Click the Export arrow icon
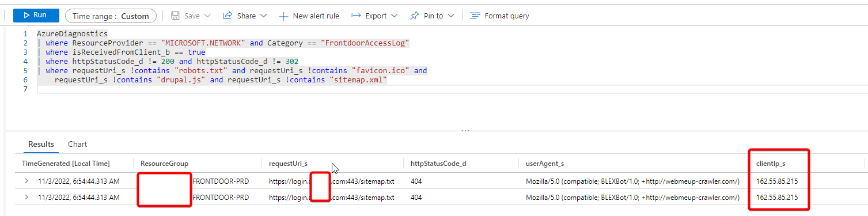868x216 pixels. tap(356, 16)
